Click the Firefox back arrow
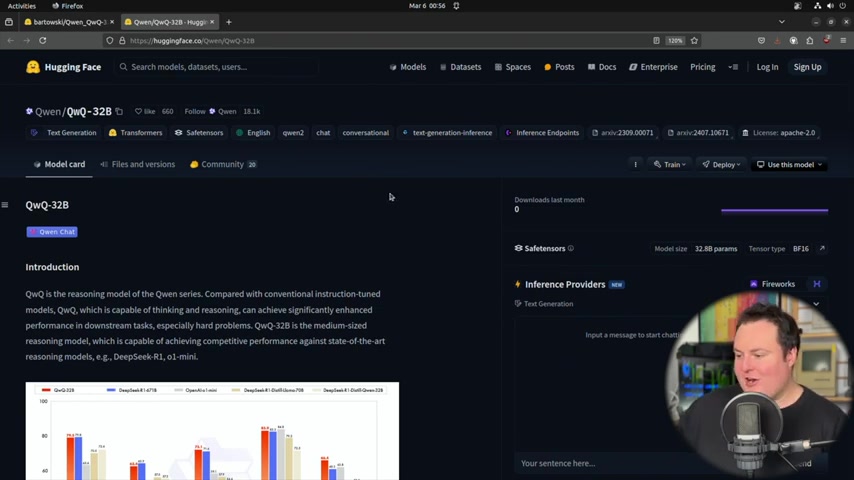854x480 pixels. [11, 40]
